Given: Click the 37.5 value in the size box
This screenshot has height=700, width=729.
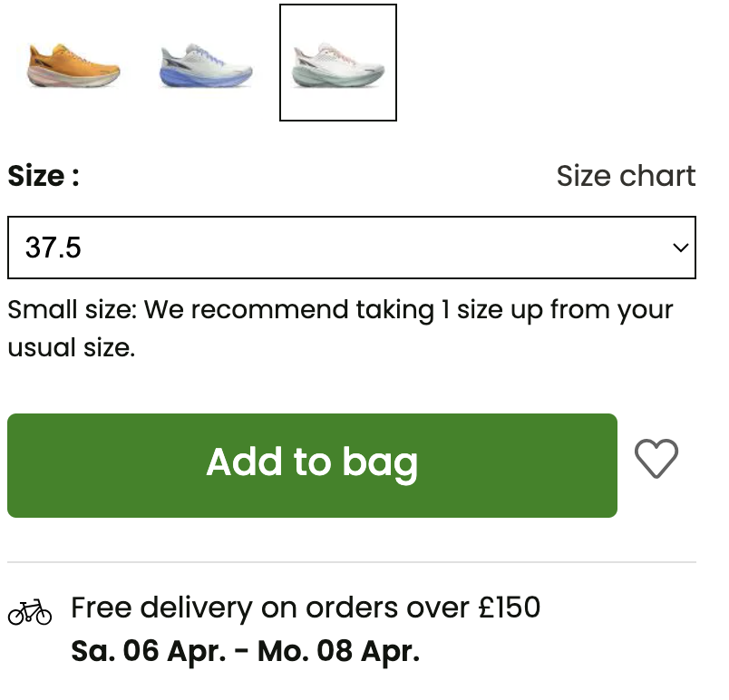Looking at the screenshot, I should [x=53, y=248].
